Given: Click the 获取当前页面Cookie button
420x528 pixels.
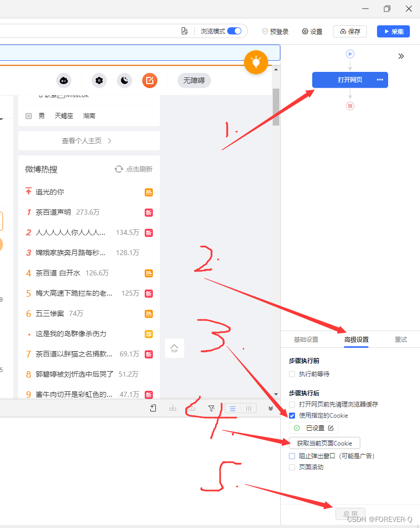Looking at the screenshot, I should [x=324, y=443].
